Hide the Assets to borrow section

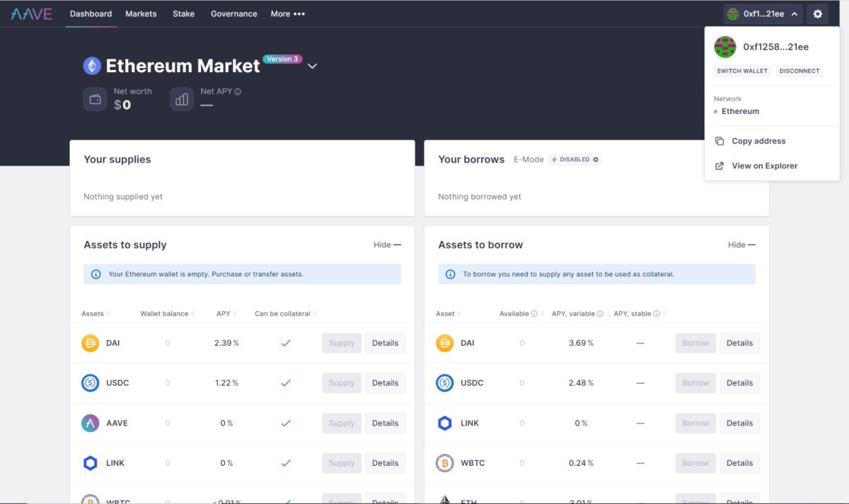[x=741, y=244]
